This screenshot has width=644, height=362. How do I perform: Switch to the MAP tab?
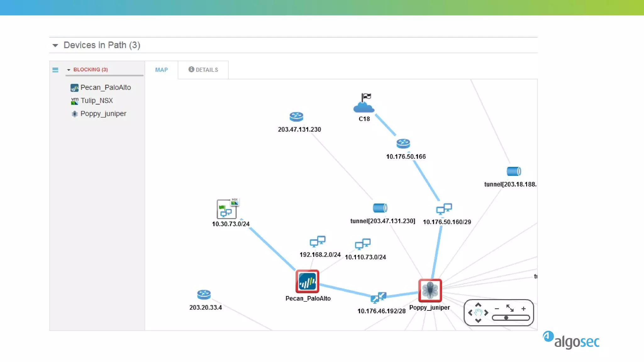coord(161,70)
